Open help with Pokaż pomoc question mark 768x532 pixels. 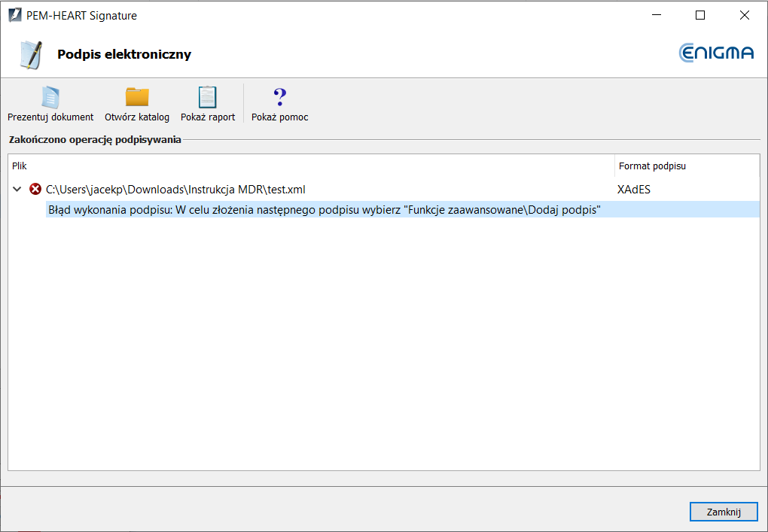click(x=279, y=97)
